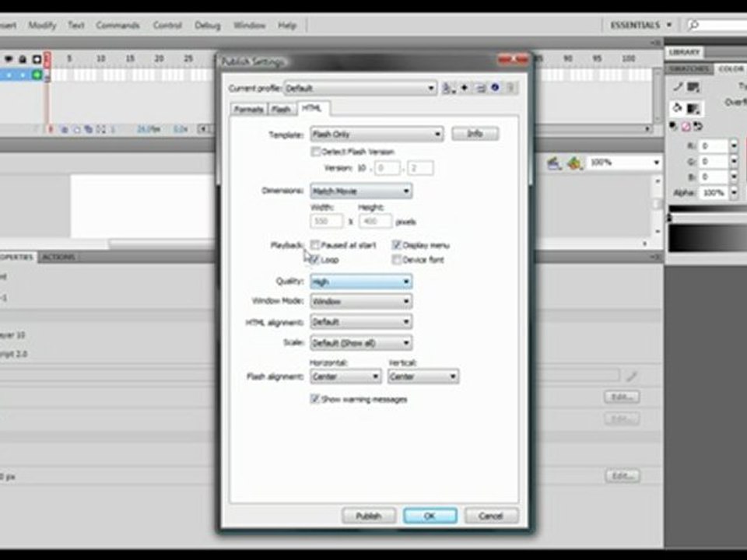Viewport: 747px width, 560px height.
Task: Enable the Device font checkbox
Action: 396,260
